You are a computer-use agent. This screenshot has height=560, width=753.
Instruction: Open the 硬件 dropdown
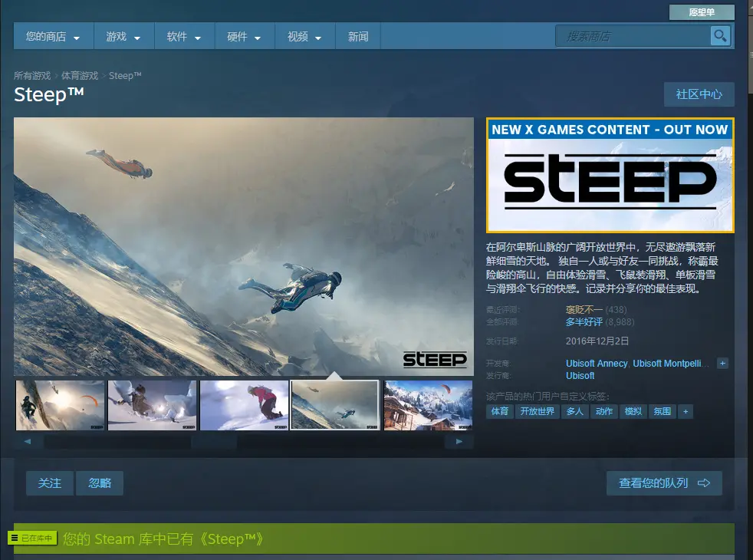point(245,37)
